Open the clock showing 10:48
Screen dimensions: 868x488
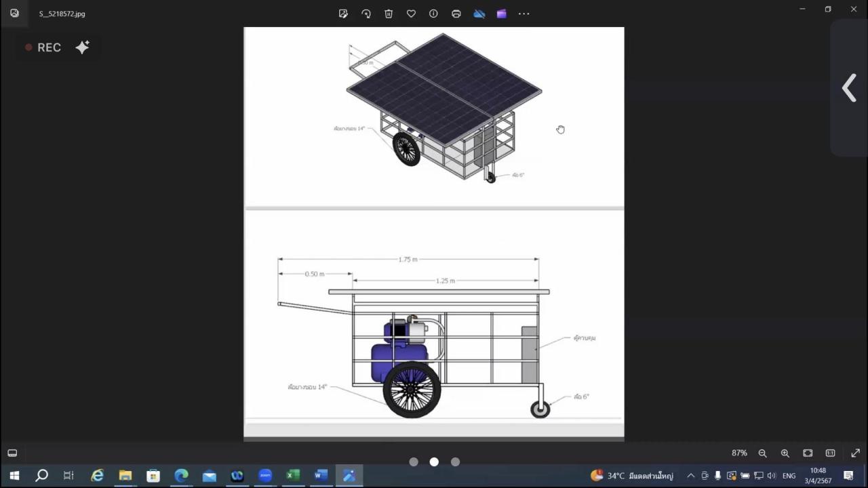(x=818, y=476)
